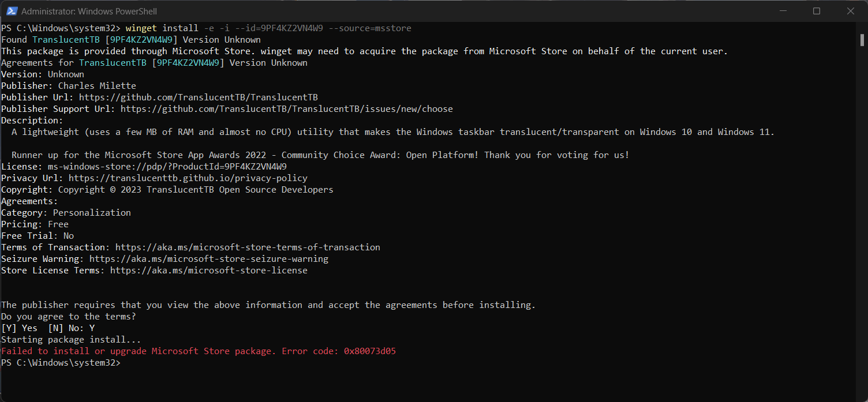Click the vertical scrollbar thumb
The width and height of the screenshot is (868, 402).
pyautogui.click(x=862, y=39)
